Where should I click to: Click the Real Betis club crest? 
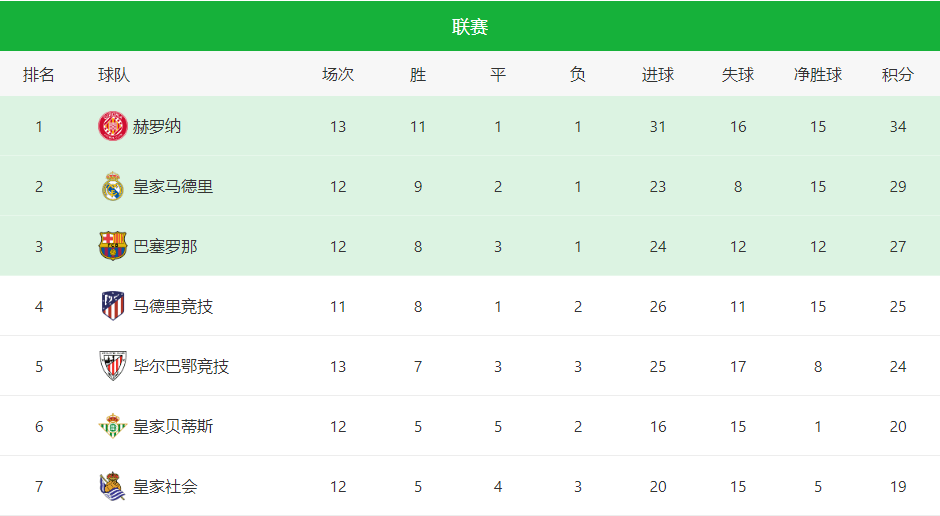(113, 426)
